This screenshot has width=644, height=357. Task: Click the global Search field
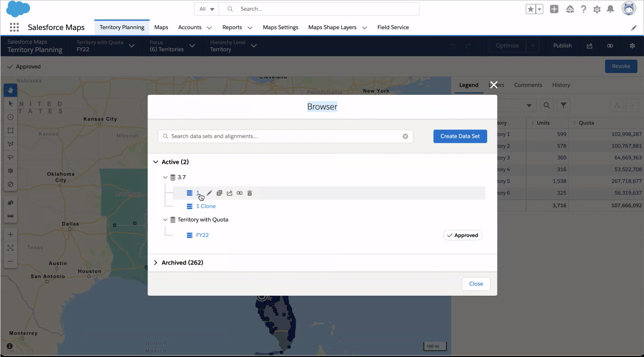319,9
